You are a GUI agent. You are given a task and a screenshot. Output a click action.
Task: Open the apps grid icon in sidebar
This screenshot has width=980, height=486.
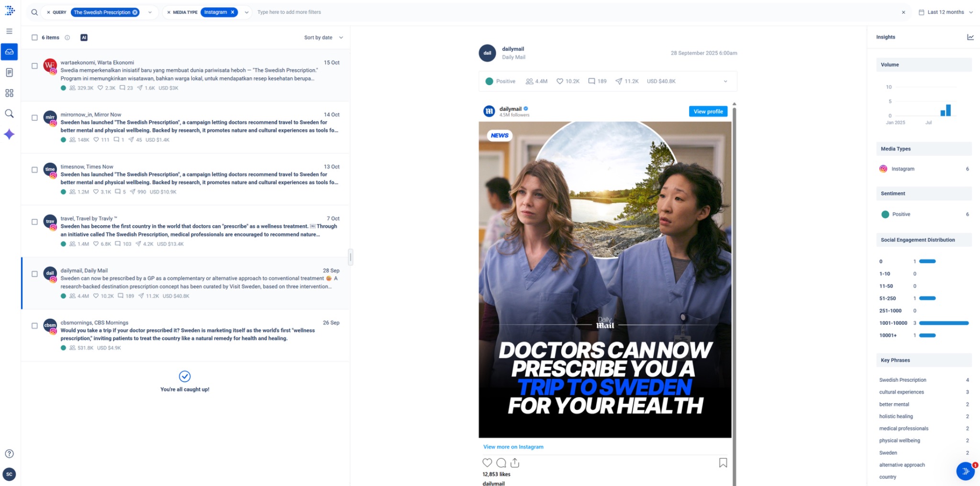tap(9, 93)
